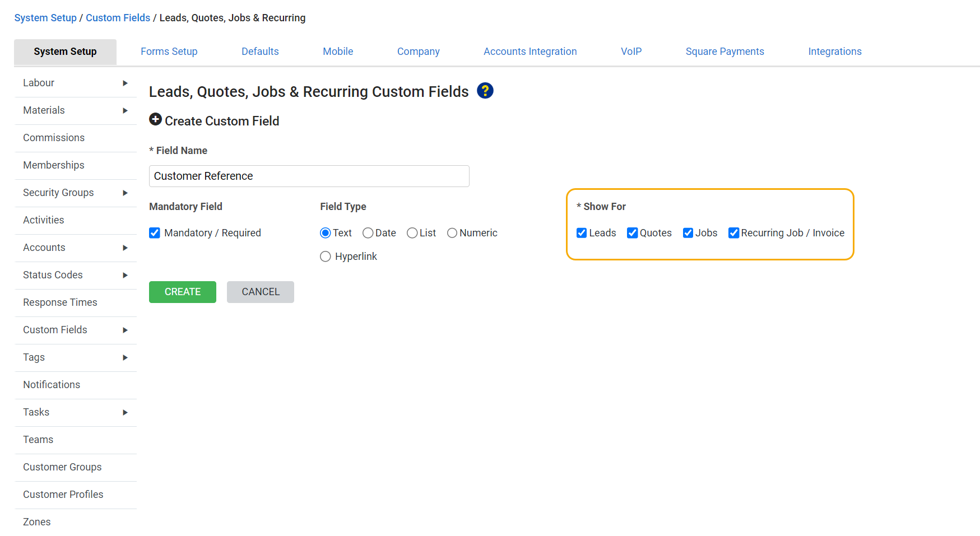Switch to the System Setup tab
Viewport: 980px width, 536px height.
coord(65,52)
